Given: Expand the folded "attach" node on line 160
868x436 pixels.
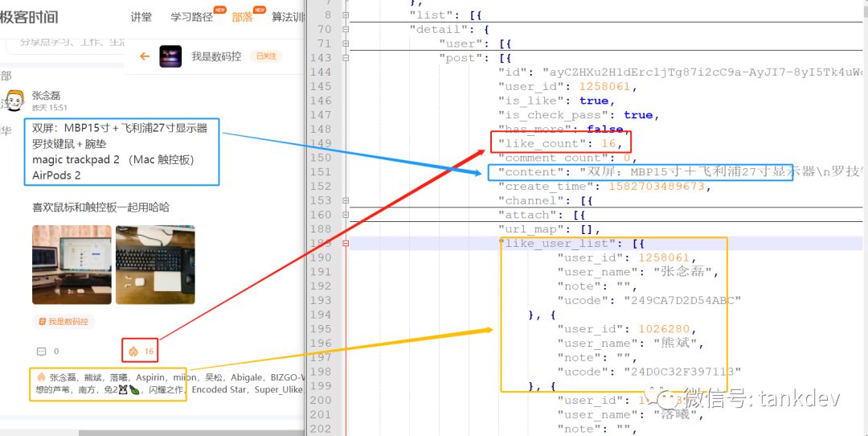Looking at the screenshot, I should 346,215.
